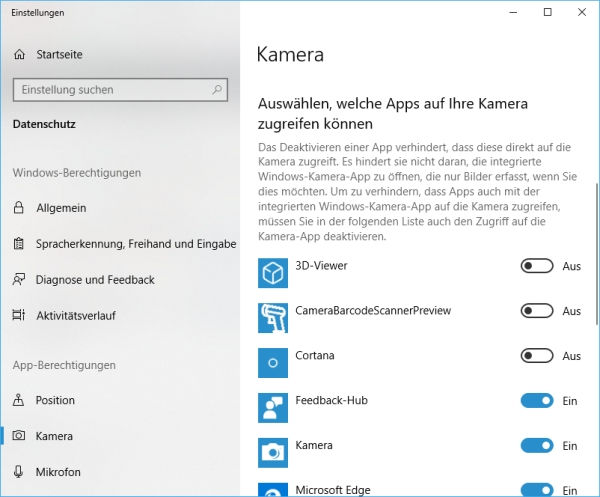Click the Windows-Berechtigungen section header

click(77, 173)
